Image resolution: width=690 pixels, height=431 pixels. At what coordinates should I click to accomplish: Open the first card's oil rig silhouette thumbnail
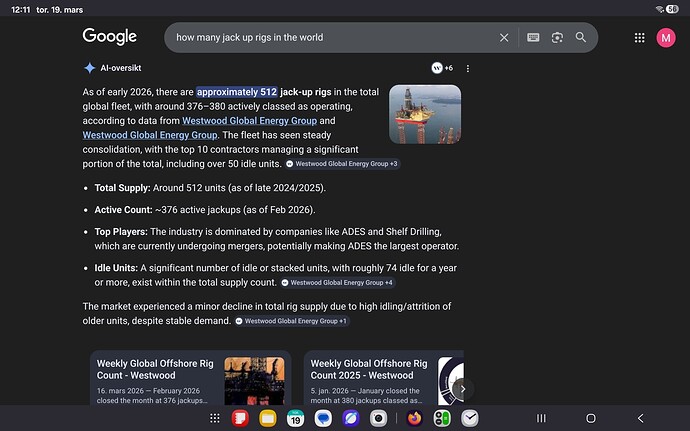coord(254,381)
